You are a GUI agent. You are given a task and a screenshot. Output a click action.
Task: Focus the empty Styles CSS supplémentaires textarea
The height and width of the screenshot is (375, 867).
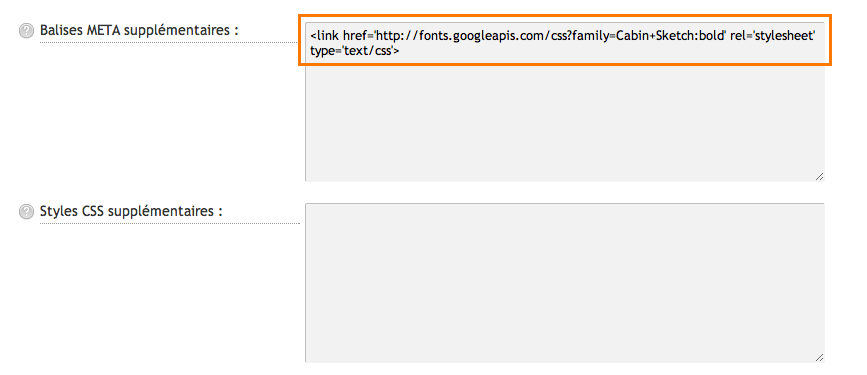tap(565, 283)
